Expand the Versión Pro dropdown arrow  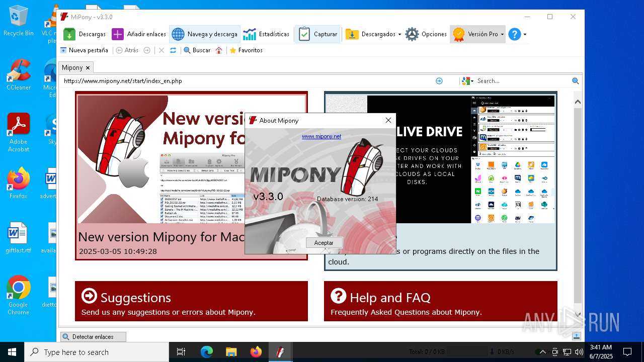point(502,34)
